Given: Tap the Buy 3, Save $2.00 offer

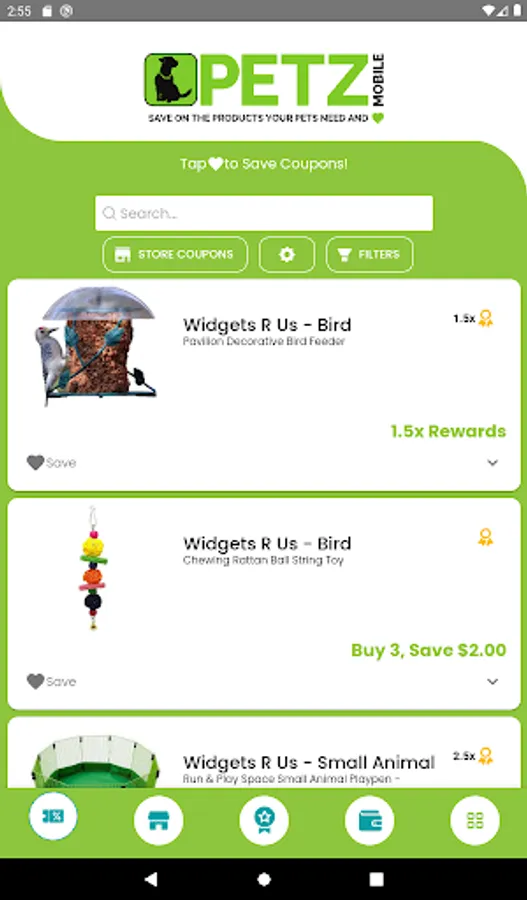Looking at the screenshot, I should tap(429, 650).
